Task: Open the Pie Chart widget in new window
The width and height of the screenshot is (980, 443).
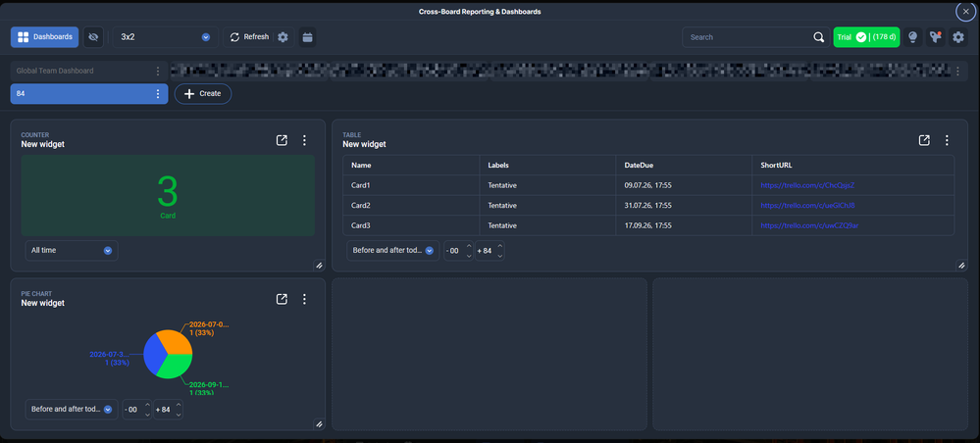Action: click(x=282, y=299)
